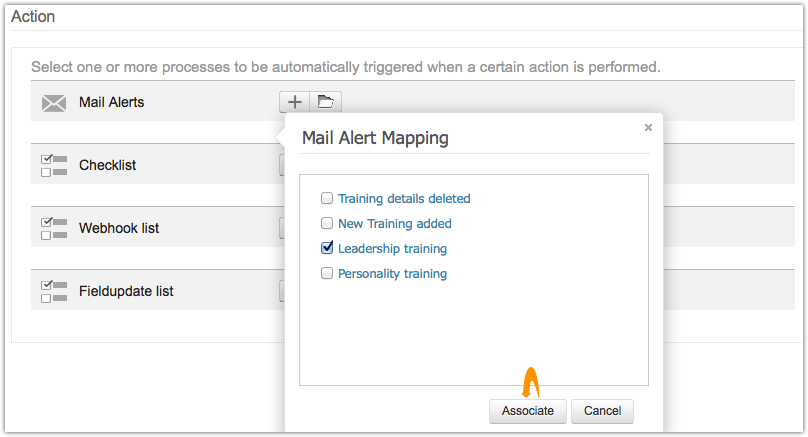This screenshot has width=808, height=437.
Task: Open existing mail alerts folder icon
Action: pos(325,101)
